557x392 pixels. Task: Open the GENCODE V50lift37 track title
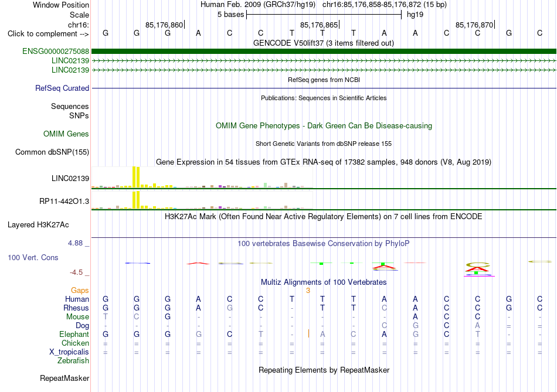(323, 43)
